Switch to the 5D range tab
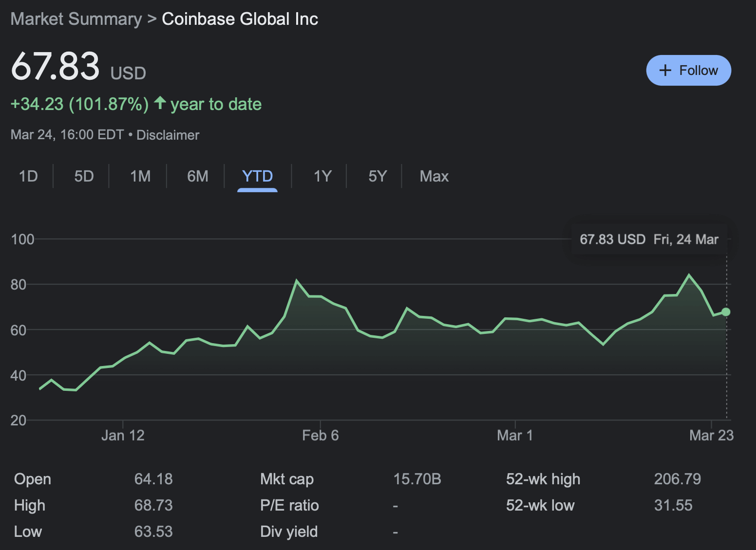Viewport: 756px width, 550px height. 84,176
